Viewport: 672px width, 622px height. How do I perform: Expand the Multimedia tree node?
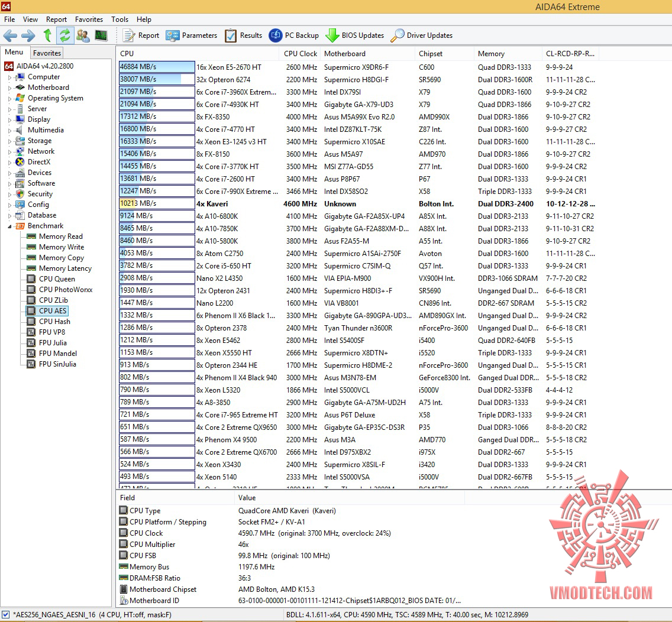tap(10, 131)
